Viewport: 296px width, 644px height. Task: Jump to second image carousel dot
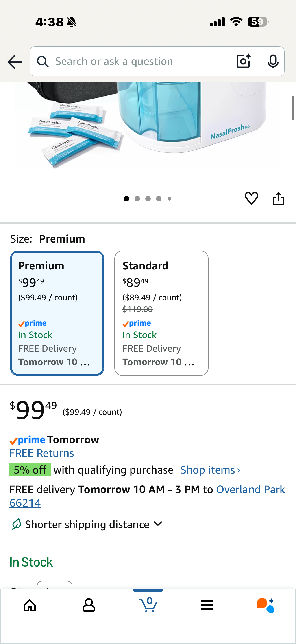(x=137, y=199)
